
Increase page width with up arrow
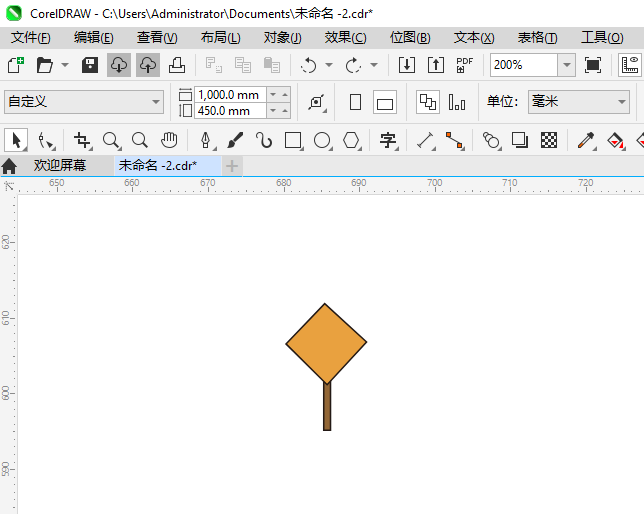(x=285, y=95)
